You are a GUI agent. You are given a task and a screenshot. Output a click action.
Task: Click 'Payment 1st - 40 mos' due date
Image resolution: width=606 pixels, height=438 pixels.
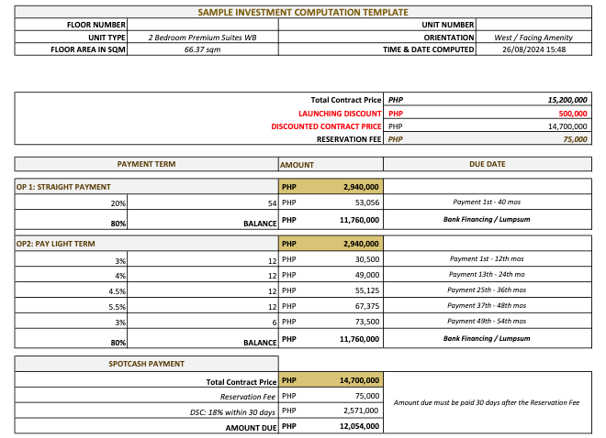(487, 202)
